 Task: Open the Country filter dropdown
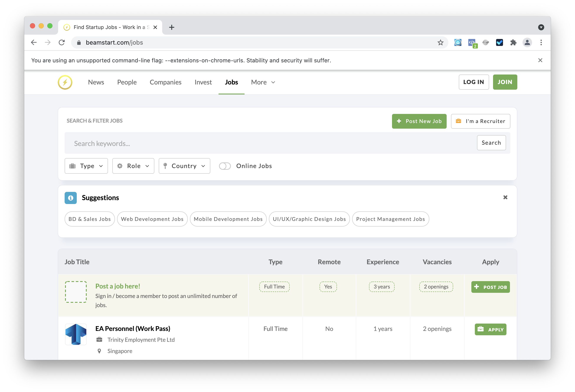[x=184, y=166]
